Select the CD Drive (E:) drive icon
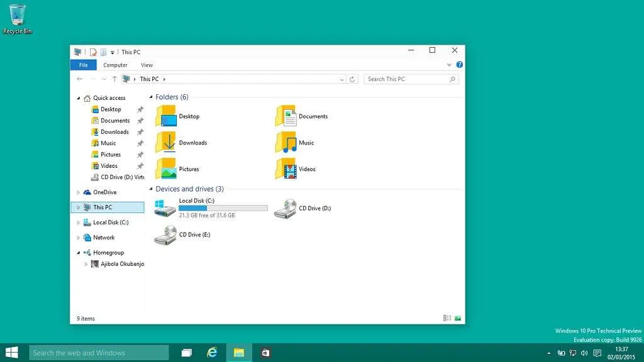This screenshot has width=644, height=362. (x=165, y=235)
